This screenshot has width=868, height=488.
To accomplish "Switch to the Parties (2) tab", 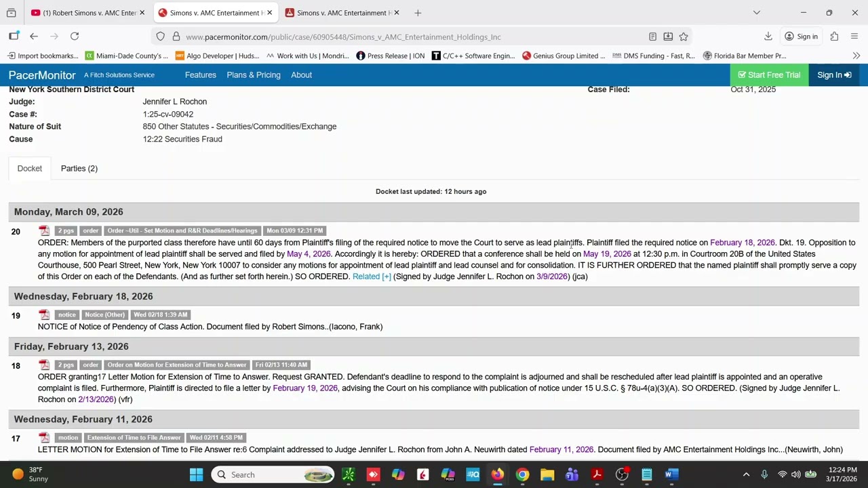I will (79, 168).
